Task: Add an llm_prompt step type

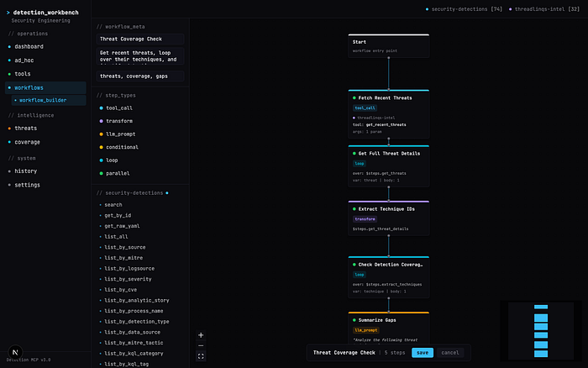Action: (x=140, y=134)
